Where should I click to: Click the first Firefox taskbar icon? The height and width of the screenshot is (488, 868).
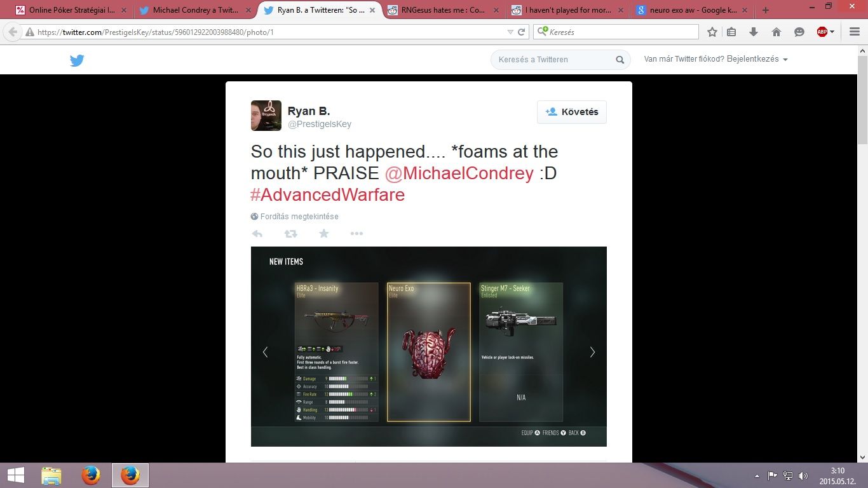point(91,475)
